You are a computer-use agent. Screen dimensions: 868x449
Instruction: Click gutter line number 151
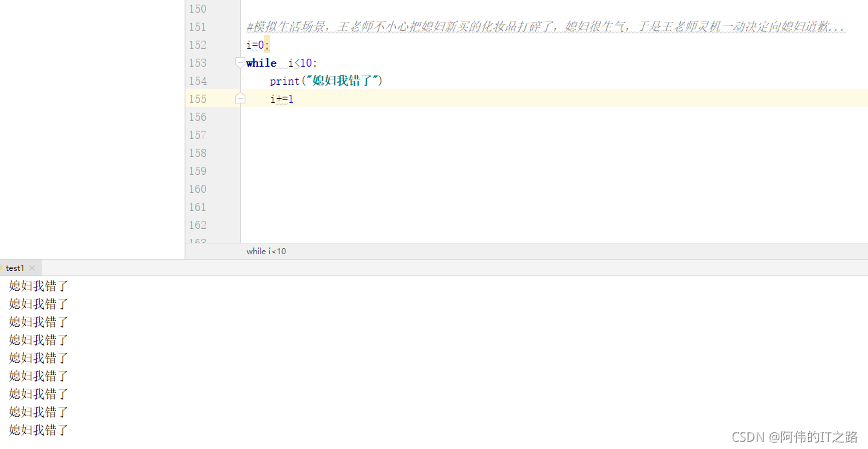198,27
